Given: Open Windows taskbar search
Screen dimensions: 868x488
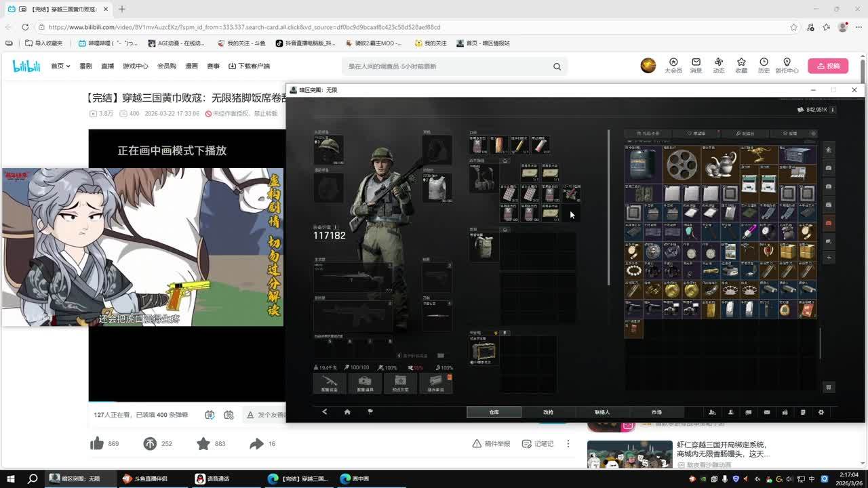Looking at the screenshot, I should (33, 479).
